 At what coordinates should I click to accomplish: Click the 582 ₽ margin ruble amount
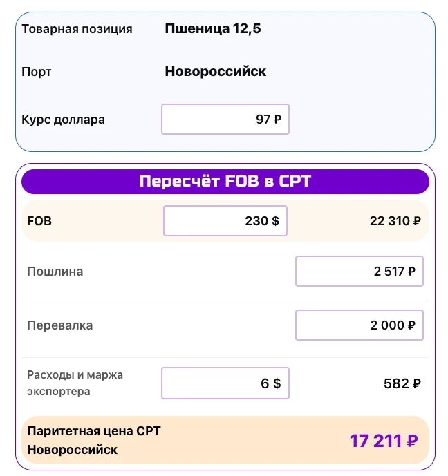pyautogui.click(x=402, y=383)
